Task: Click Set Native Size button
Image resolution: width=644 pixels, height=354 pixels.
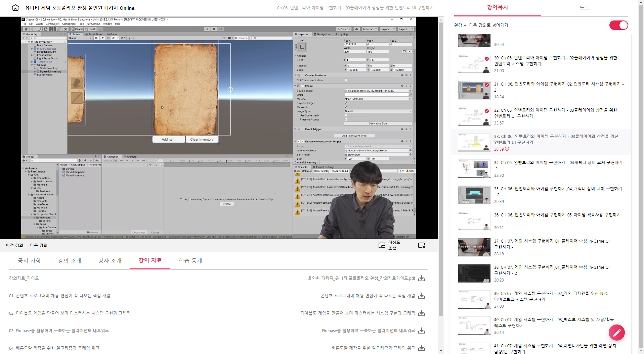Action: (378, 123)
